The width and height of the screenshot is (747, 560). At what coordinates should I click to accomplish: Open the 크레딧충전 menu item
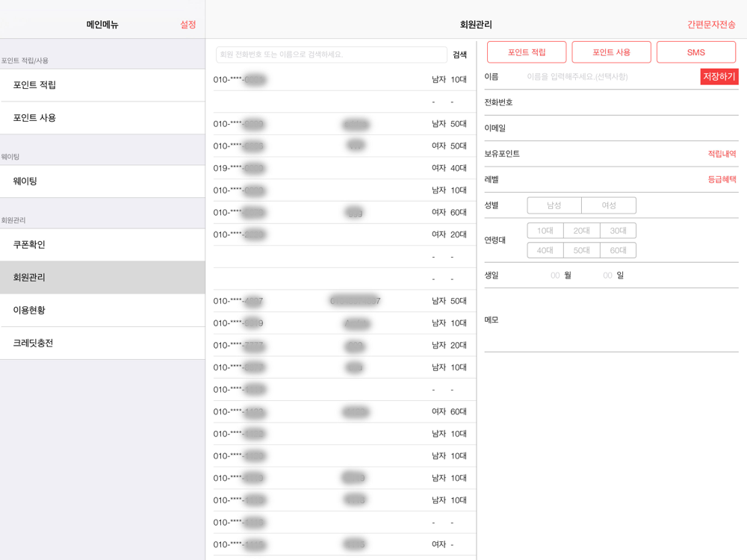pyautogui.click(x=102, y=343)
